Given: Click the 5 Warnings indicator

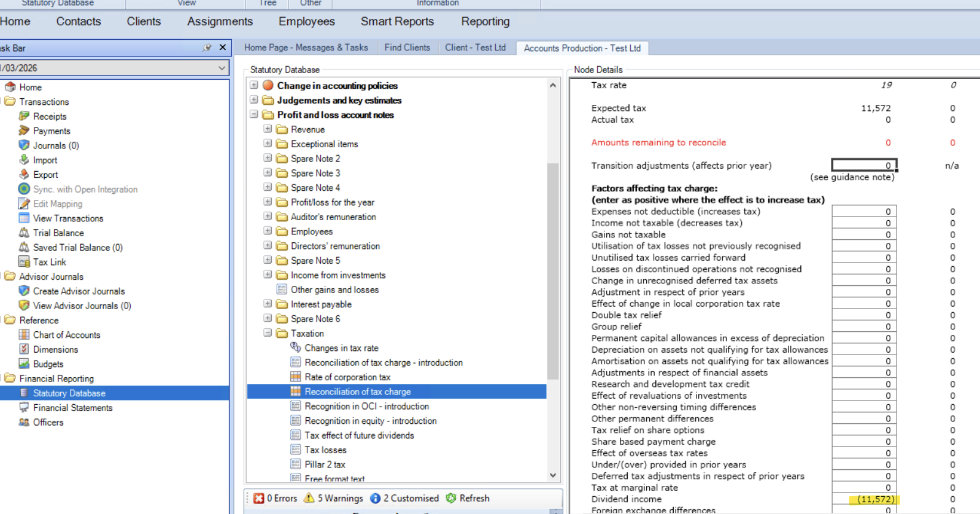Looking at the screenshot, I should pyautogui.click(x=334, y=498).
